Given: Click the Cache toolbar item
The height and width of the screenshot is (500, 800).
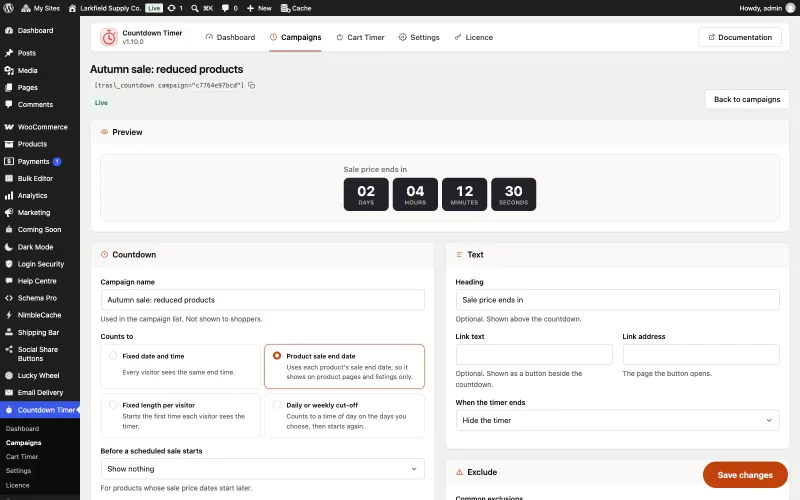Looking at the screenshot, I should [x=296, y=8].
